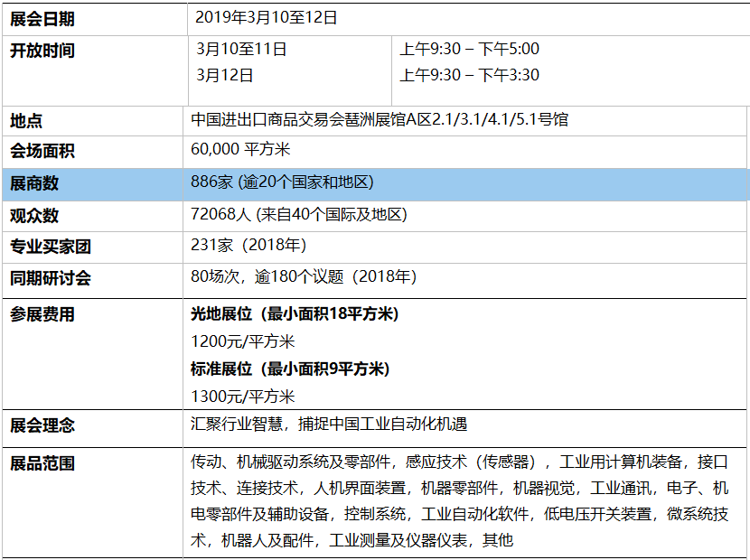Click the 展会理念 slogan text 汇聚行业智慧
This screenshot has height=560, width=750.
coord(329,424)
